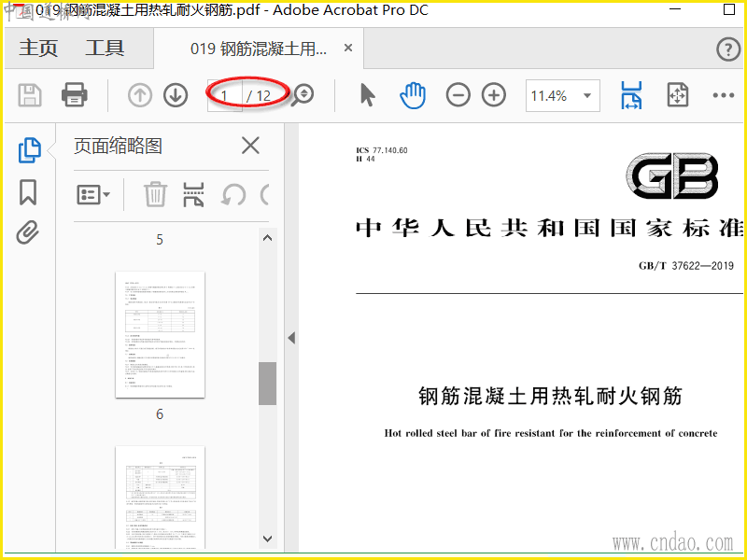Zoom in with plus button
The image size is (747, 560).
[x=494, y=95]
